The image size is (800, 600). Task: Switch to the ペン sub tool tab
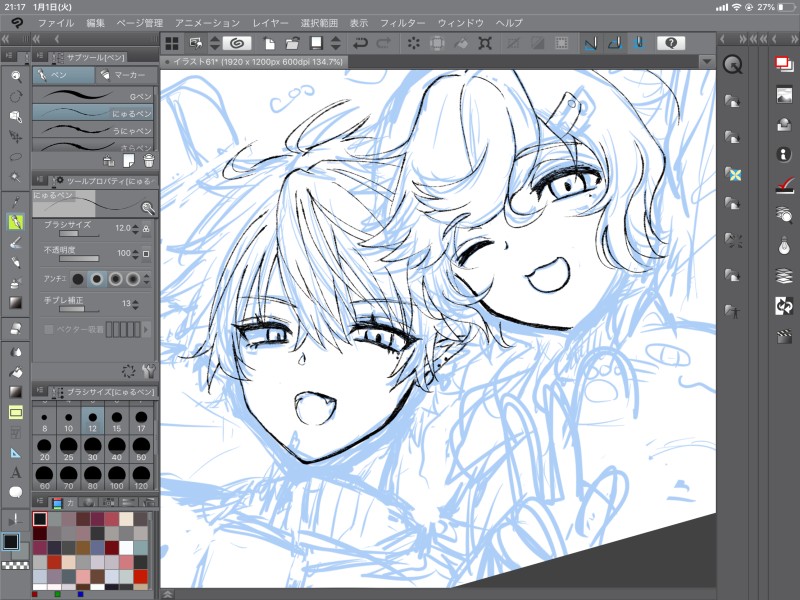[64, 75]
